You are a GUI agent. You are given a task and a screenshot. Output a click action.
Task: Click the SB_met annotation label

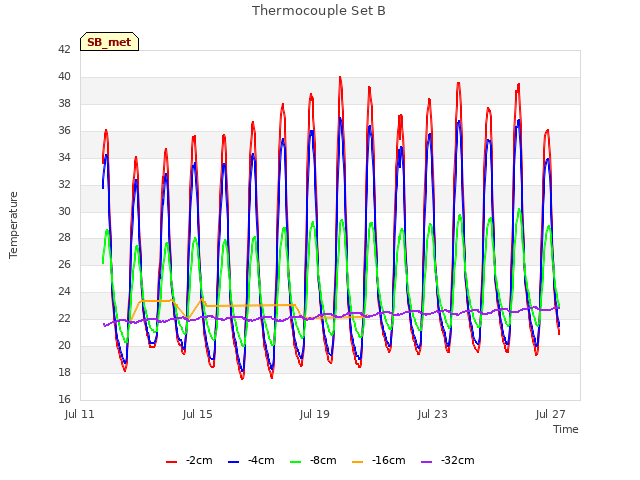(x=109, y=42)
